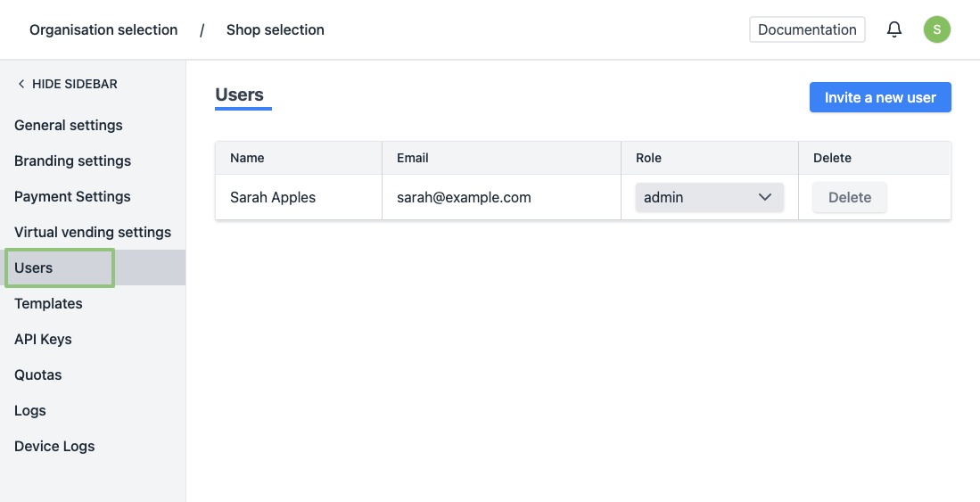Screen dimensions: 980x502
Task: Open General settings in sidebar
Action: (69, 125)
